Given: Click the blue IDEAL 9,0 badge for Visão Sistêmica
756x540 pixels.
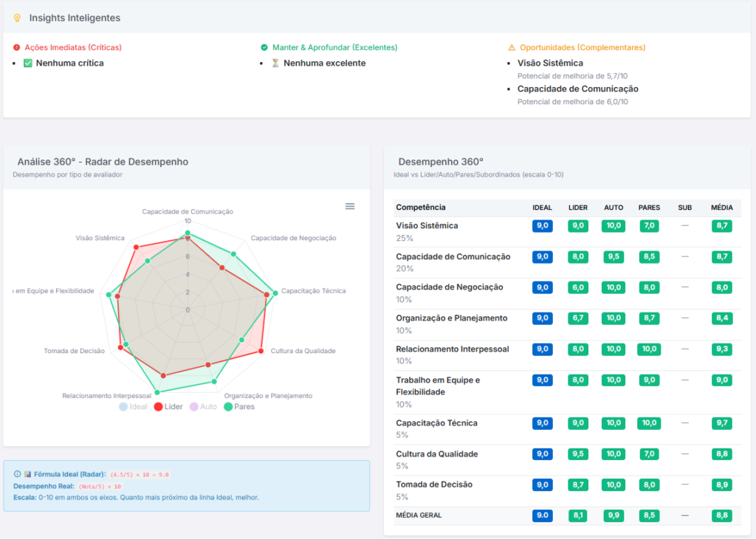Looking at the screenshot, I should tap(542, 226).
